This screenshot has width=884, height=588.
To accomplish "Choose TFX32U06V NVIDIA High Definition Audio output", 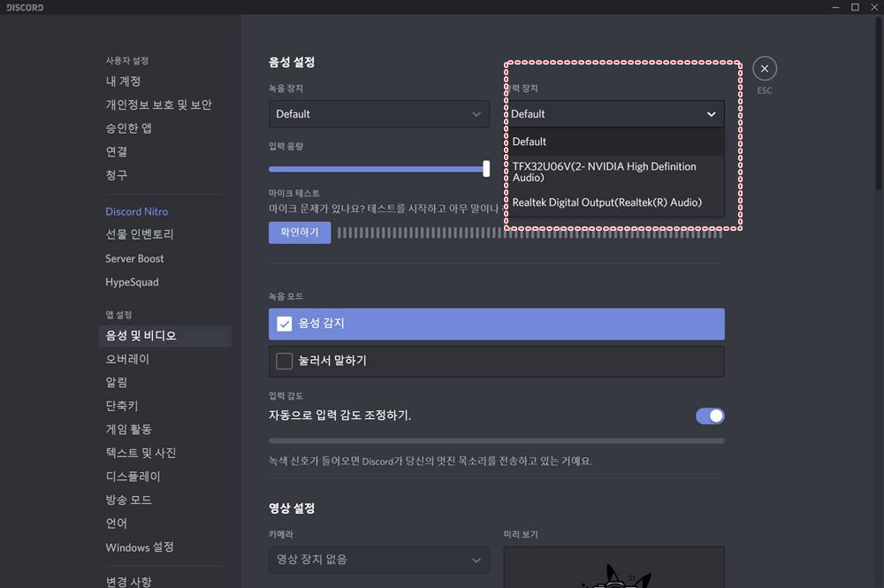I will [x=613, y=172].
